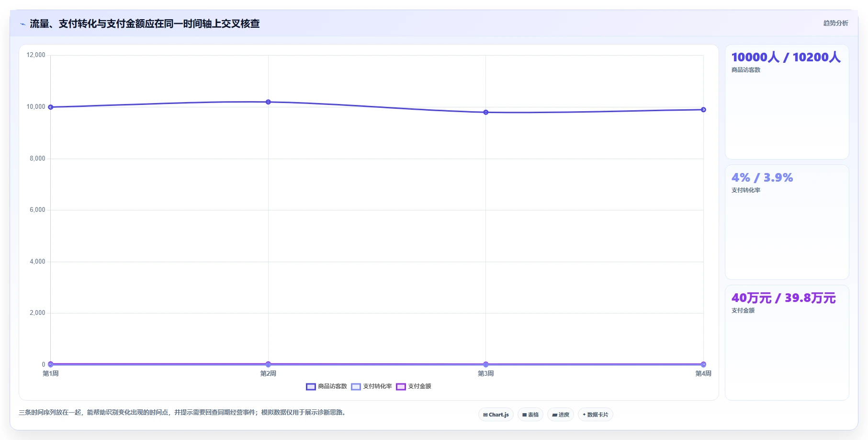Click the 支付转化率 legend color box
Image resolution: width=868 pixels, height=440 pixels.
coord(356,387)
